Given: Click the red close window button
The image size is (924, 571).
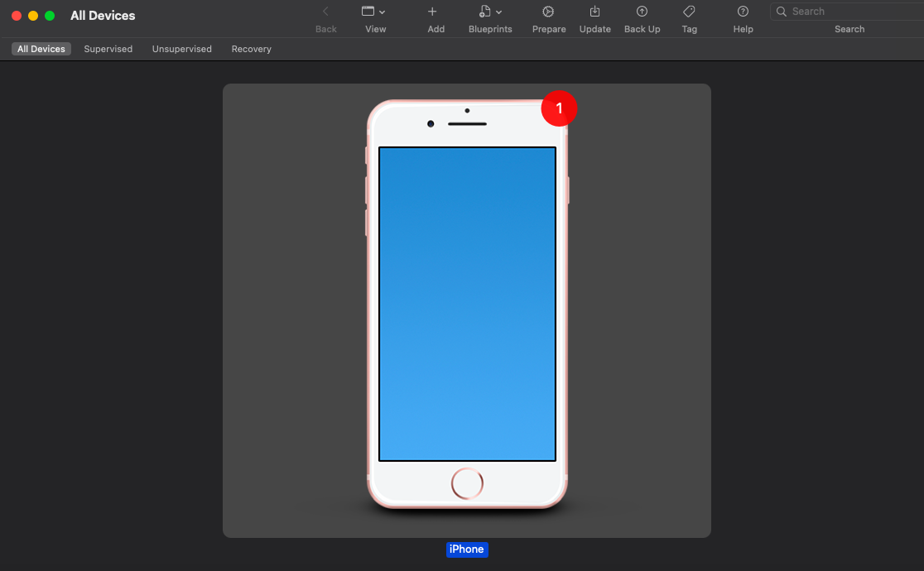Looking at the screenshot, I should tap(17, 16).
